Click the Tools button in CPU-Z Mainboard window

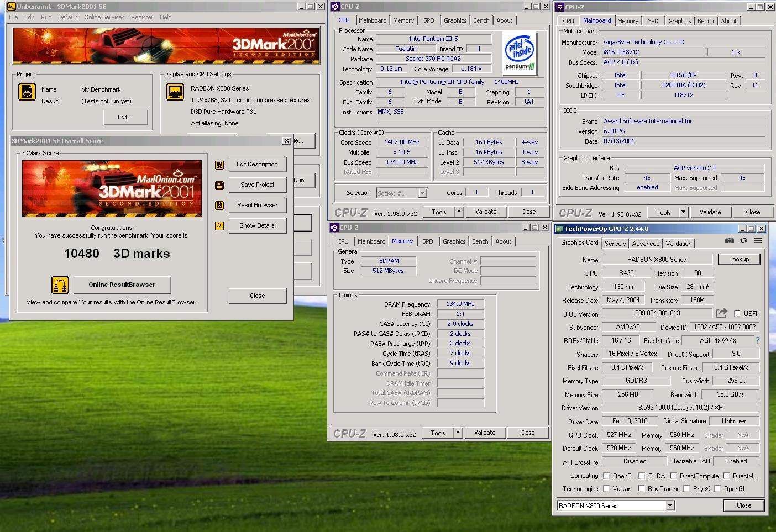point(663,212)
